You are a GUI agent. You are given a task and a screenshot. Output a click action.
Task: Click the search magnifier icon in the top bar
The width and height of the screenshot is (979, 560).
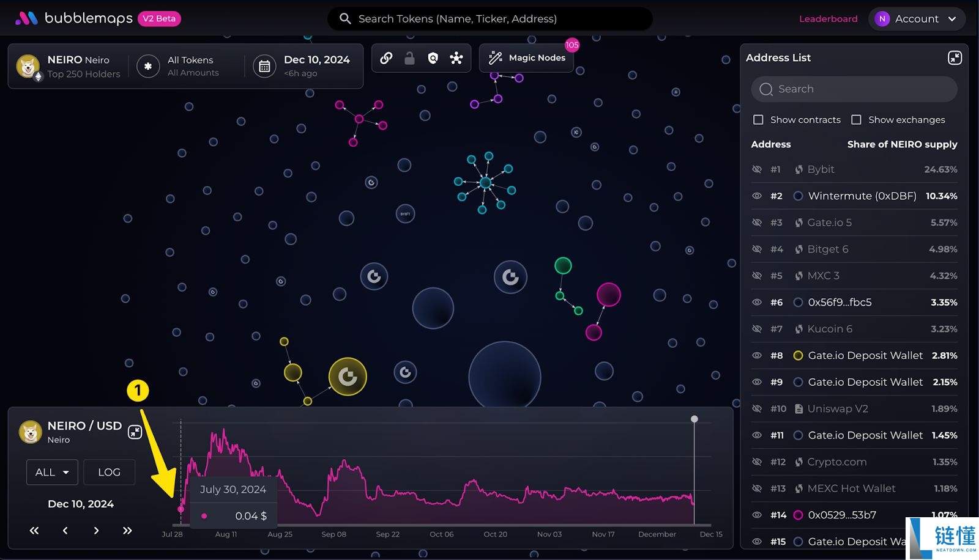coord(345,19)
